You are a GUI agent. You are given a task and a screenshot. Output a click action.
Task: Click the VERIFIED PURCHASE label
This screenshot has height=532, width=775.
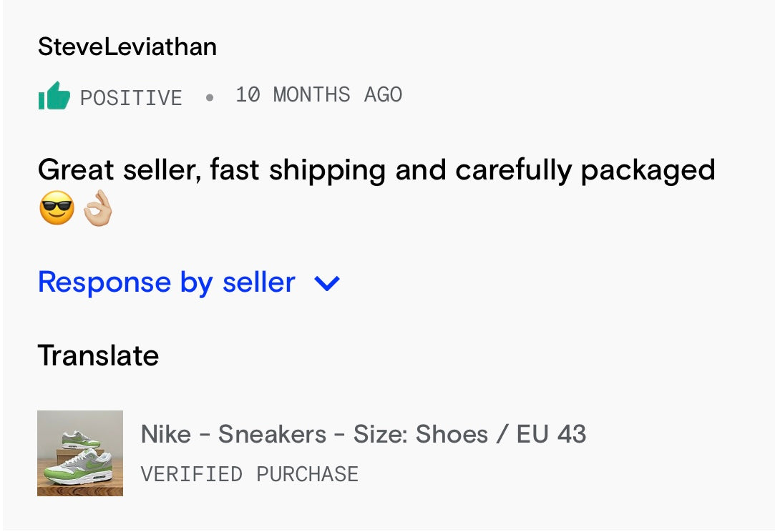[249, 474]
